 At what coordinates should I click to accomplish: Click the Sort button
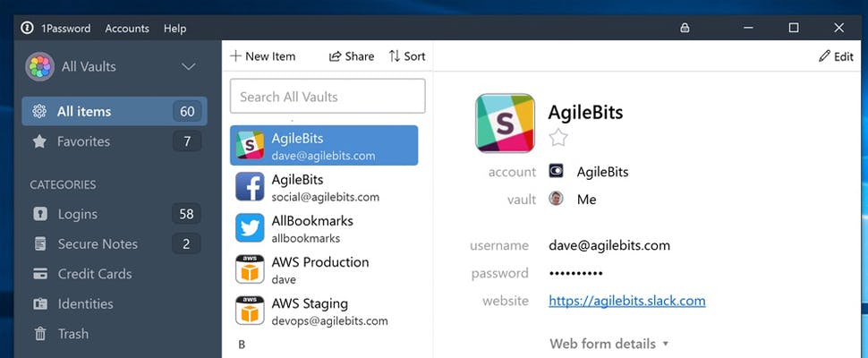point(407,55)
